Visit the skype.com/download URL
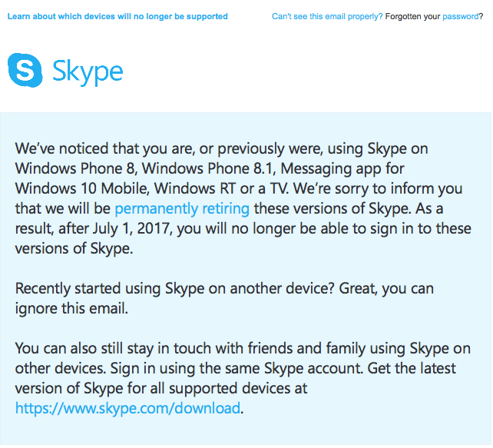 tap(127, 408)
